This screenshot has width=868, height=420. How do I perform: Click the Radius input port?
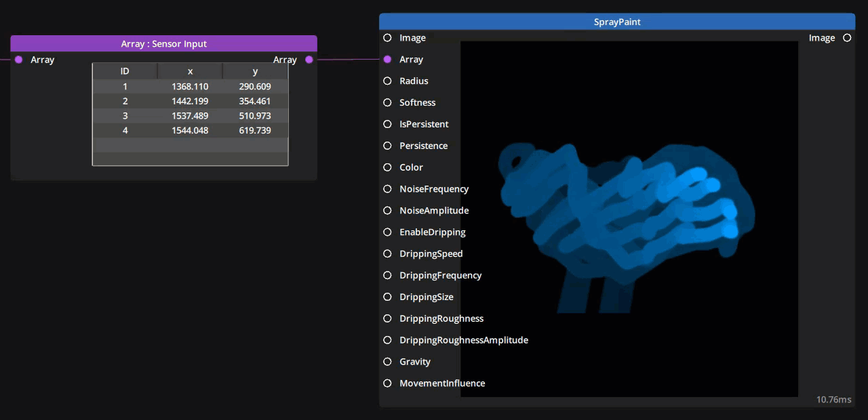(x=387, y=81)
